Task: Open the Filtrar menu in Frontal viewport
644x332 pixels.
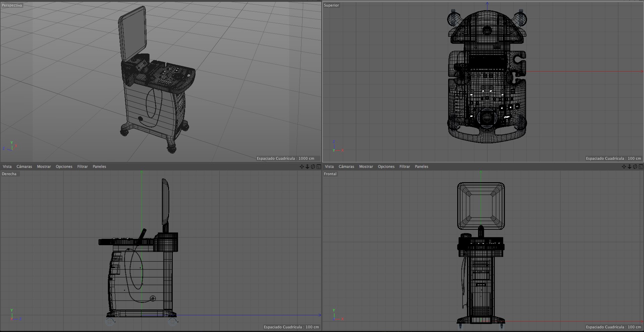Action: point(405,167)
